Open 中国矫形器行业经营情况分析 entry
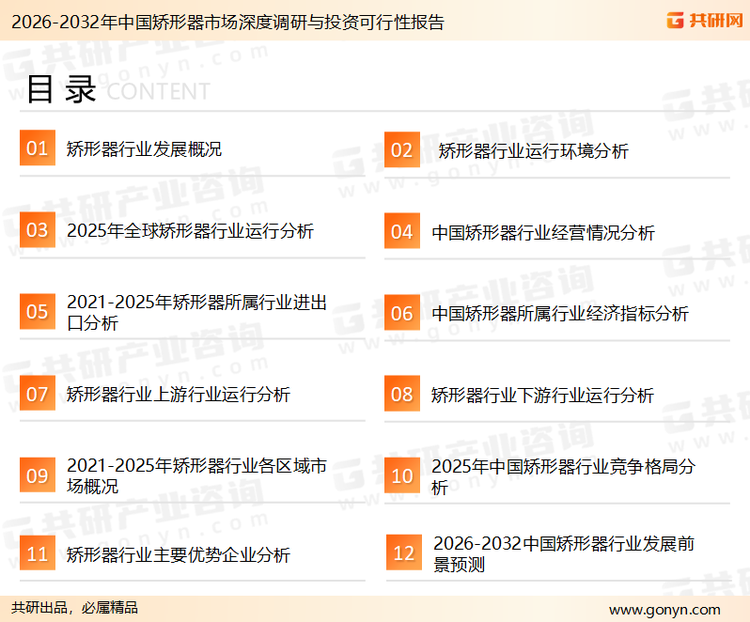Viewport: 750px width, 622px height. 543,232
